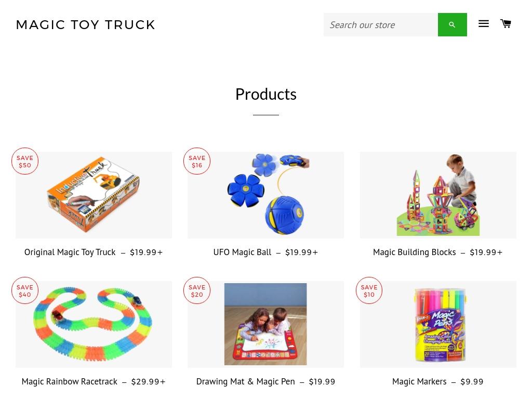Select the Inductive Truck box image

pos(94,195)
